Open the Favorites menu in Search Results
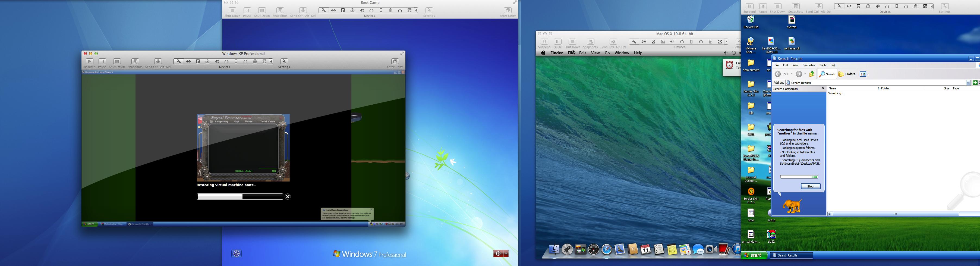980x266 pixels. [x=809, y=65]
